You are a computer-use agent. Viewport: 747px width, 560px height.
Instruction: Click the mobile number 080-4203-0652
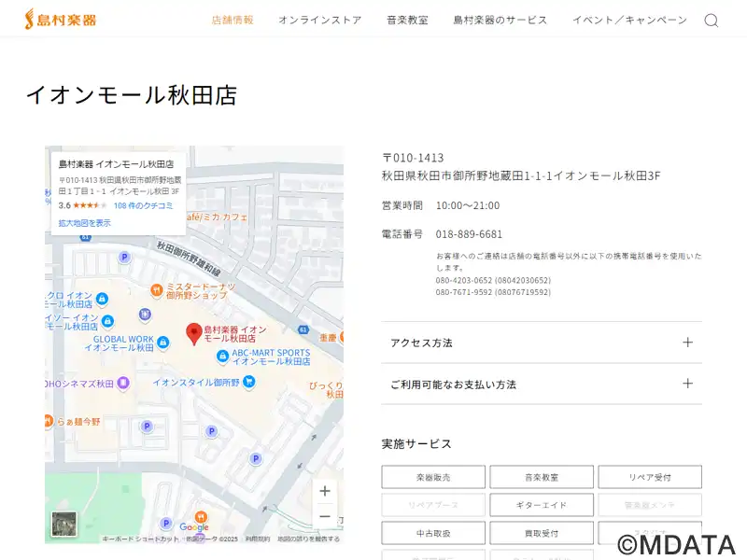pos(463,280)
